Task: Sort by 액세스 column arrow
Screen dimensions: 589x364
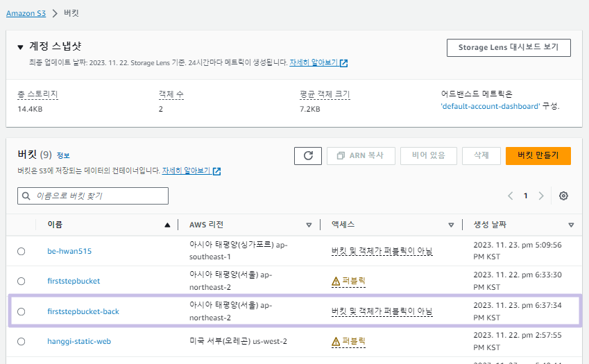Action: (451, 225)
